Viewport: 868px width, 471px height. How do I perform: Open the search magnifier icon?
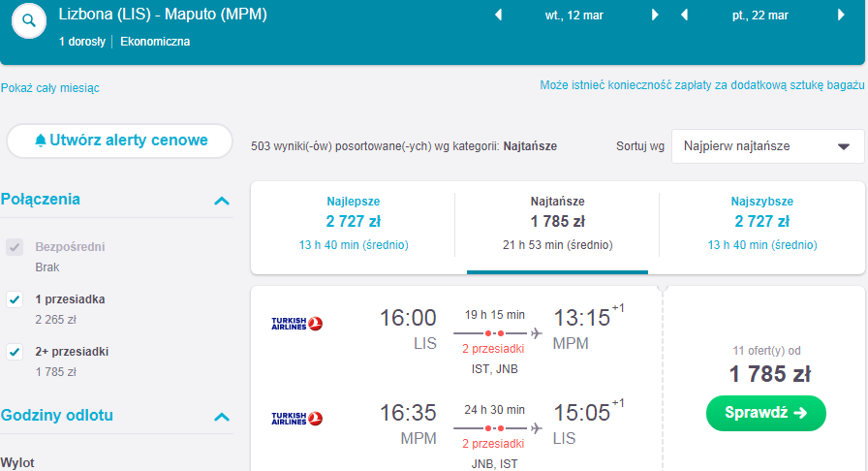coord(29,21)
